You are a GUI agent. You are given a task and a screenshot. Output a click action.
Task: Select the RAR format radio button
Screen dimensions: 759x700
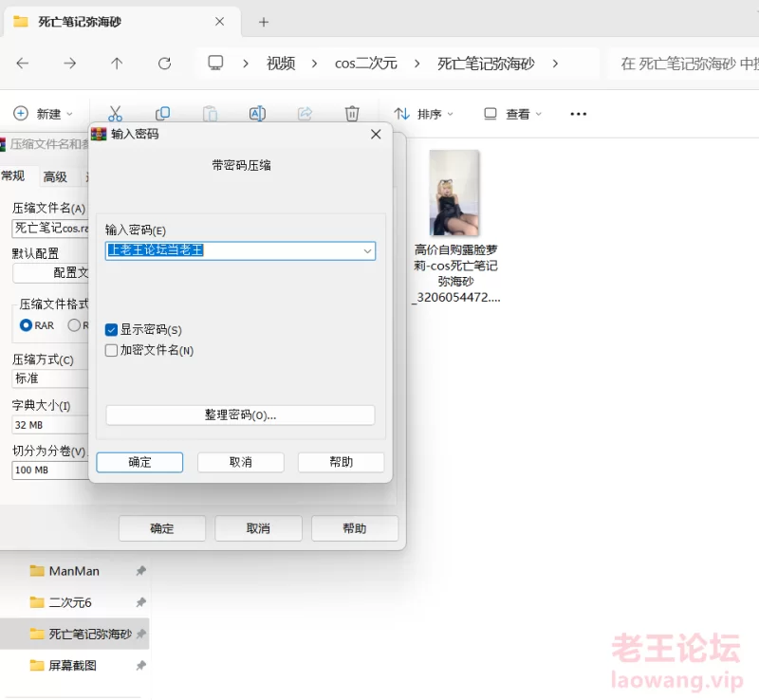click(26, 325)
